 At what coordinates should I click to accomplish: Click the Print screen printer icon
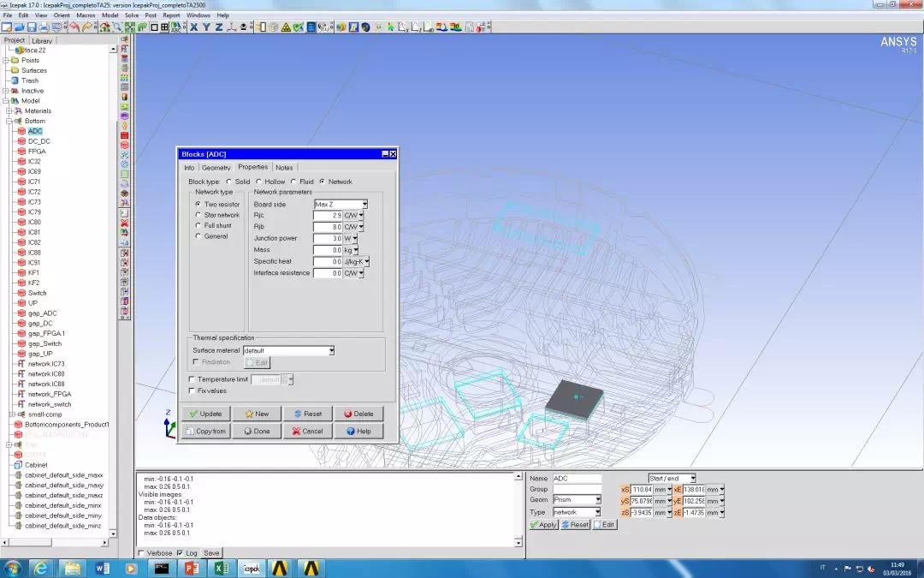pyautogui.click(x=44, y=27)
